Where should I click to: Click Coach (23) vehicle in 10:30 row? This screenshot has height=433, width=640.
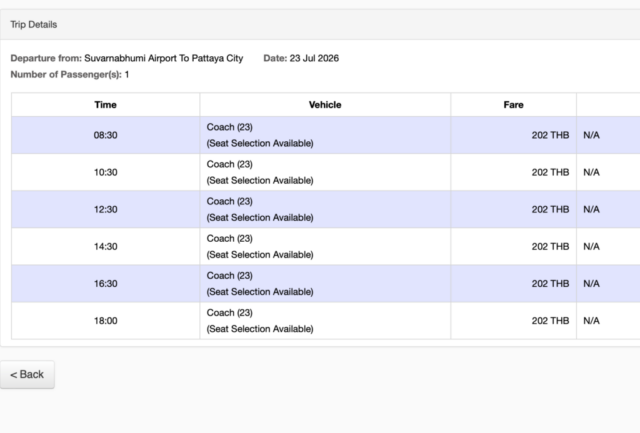(x=229, y=164)
